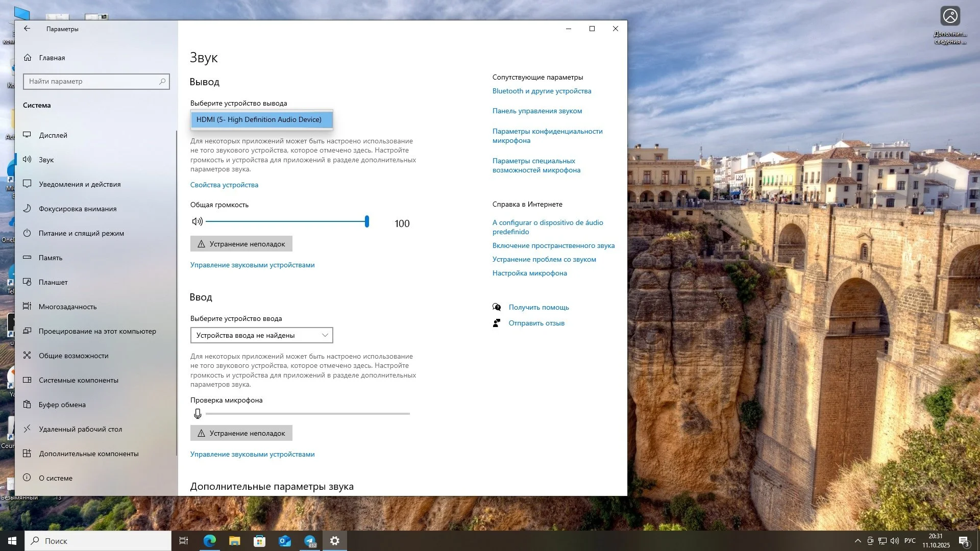Click the Общая громкость volume slider handle
Image resolution: width=980 pixels, height=551 pixels.
click(x=367, y=221)
